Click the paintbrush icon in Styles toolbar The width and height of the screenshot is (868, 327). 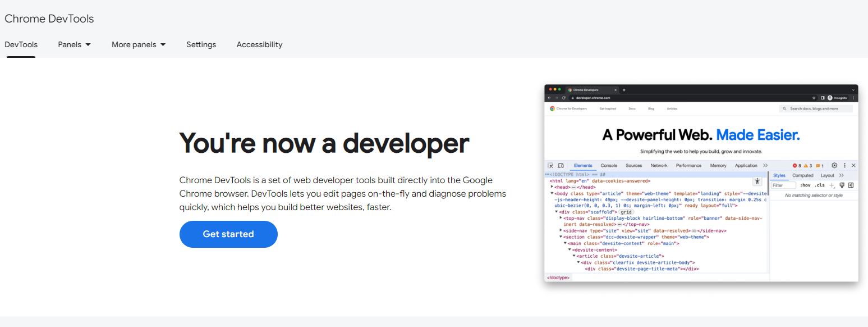[x=842, y=185]
